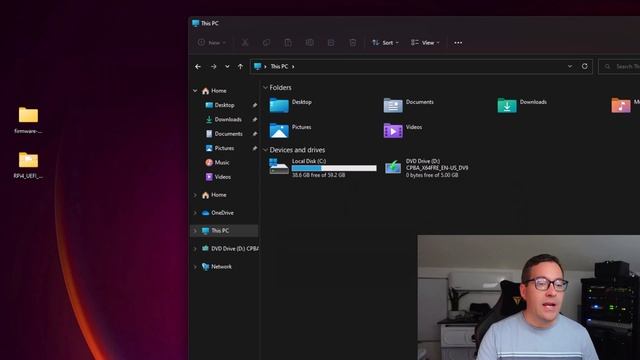
Task: Expand the second Home tree node
Action: (195, 195)
